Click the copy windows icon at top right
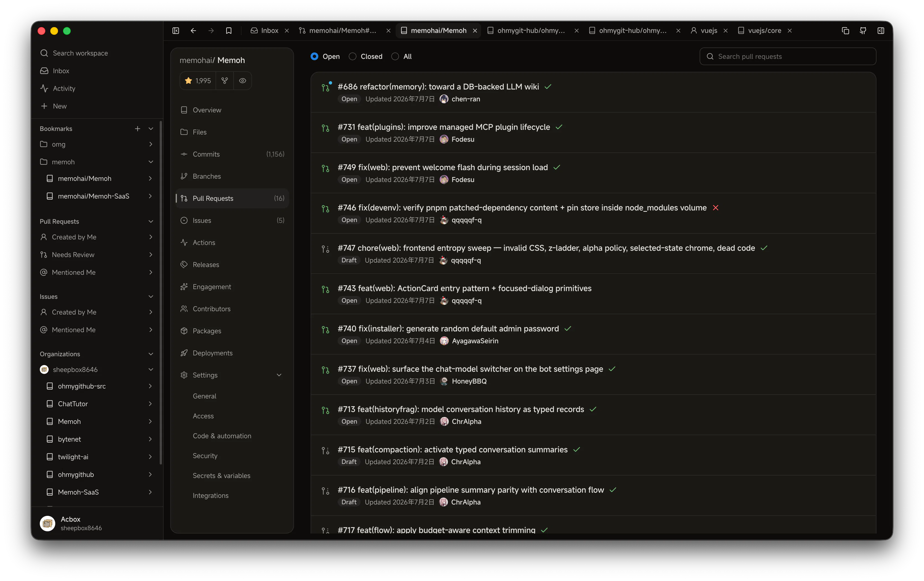Viewport: 924px width, 581px height. coord(845,31)
